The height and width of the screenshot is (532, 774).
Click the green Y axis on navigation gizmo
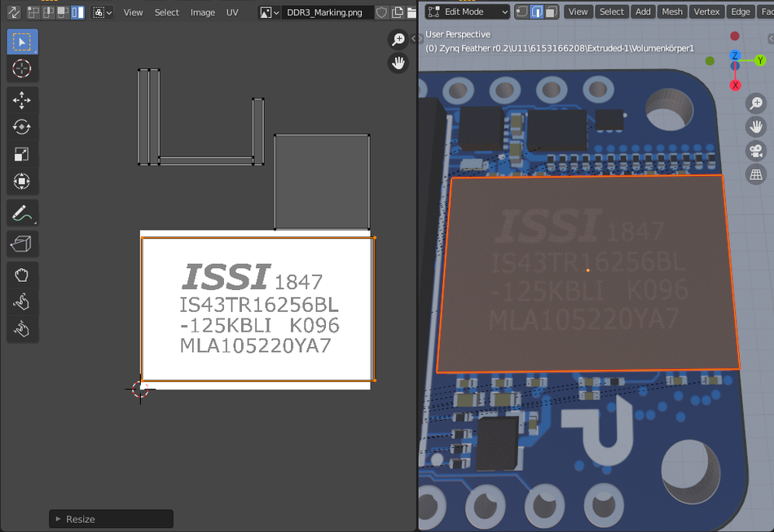coord(760,60)
